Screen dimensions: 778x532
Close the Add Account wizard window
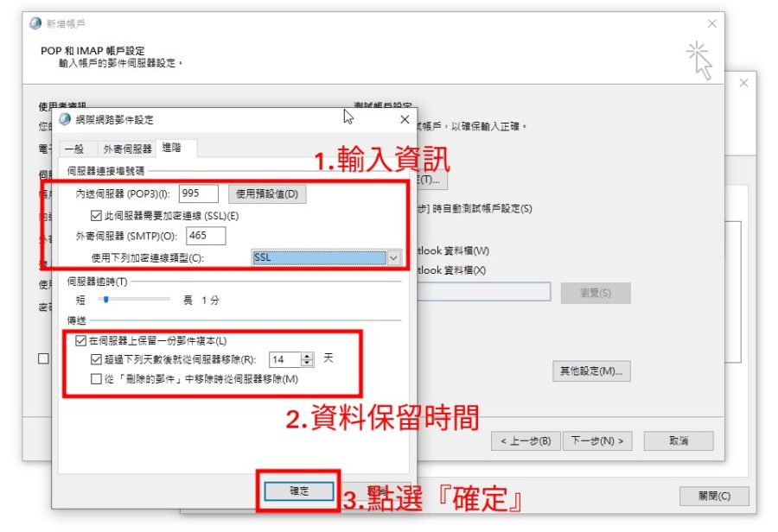tap(712, 24)
